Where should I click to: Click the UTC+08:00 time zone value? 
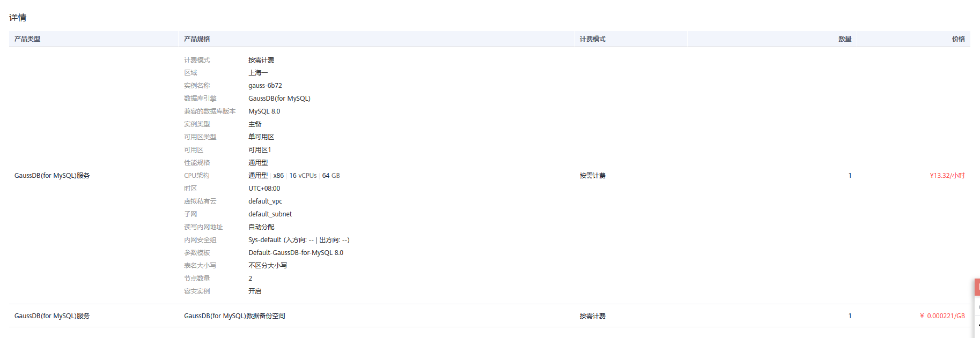point(264,189)
